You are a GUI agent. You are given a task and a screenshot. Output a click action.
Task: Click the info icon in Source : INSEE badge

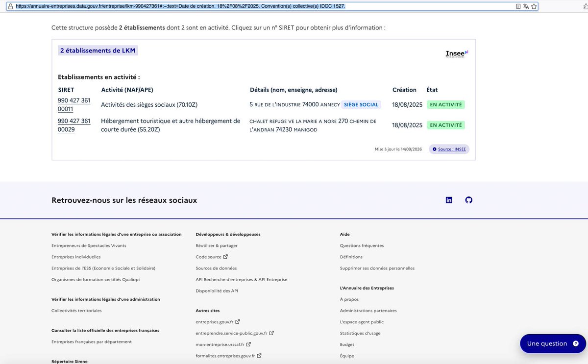434,149
